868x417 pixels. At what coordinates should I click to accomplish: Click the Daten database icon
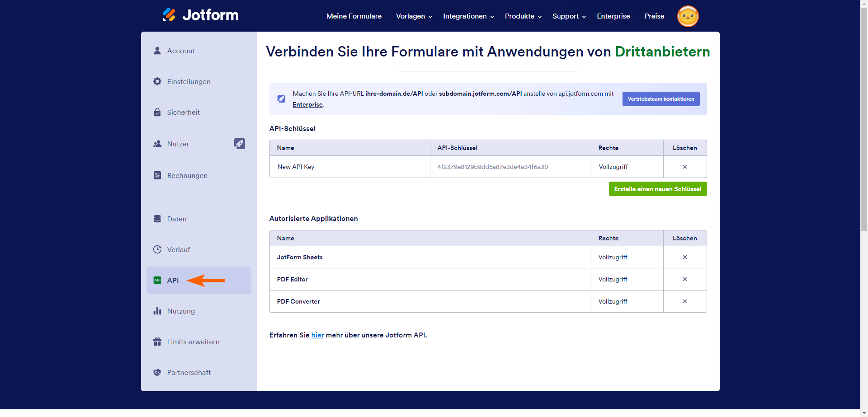coord(157,219)
